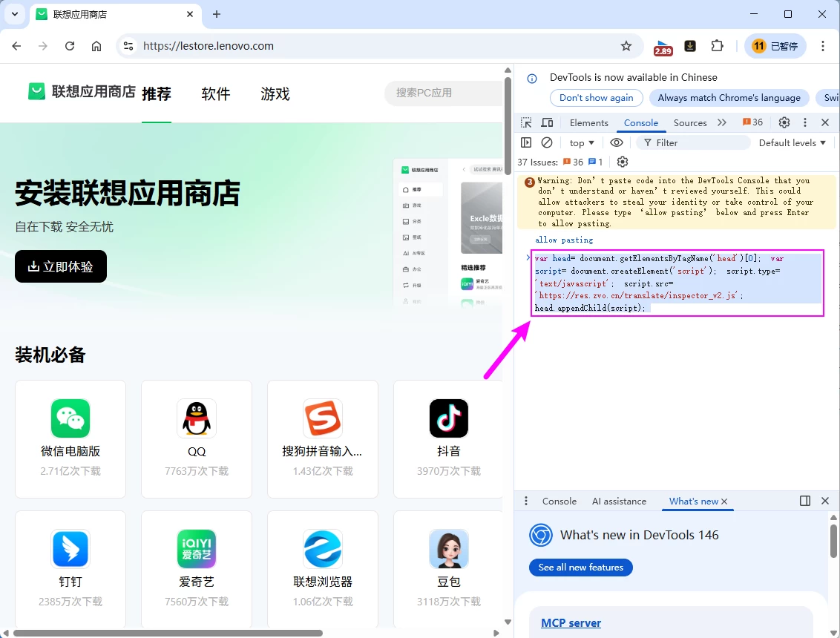Click Don't show again button
Screen dimensions: 840x638
point(597,97)
